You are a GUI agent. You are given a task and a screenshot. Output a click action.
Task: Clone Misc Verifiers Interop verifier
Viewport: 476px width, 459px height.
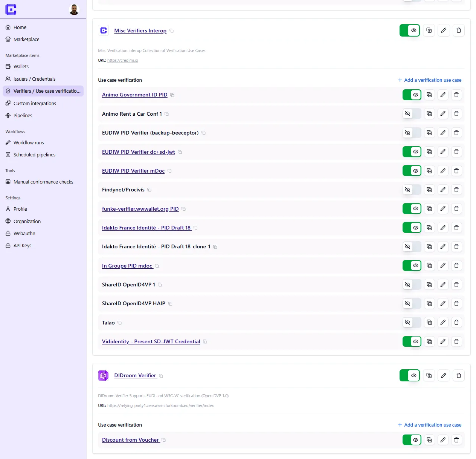[x=429, y=30]
